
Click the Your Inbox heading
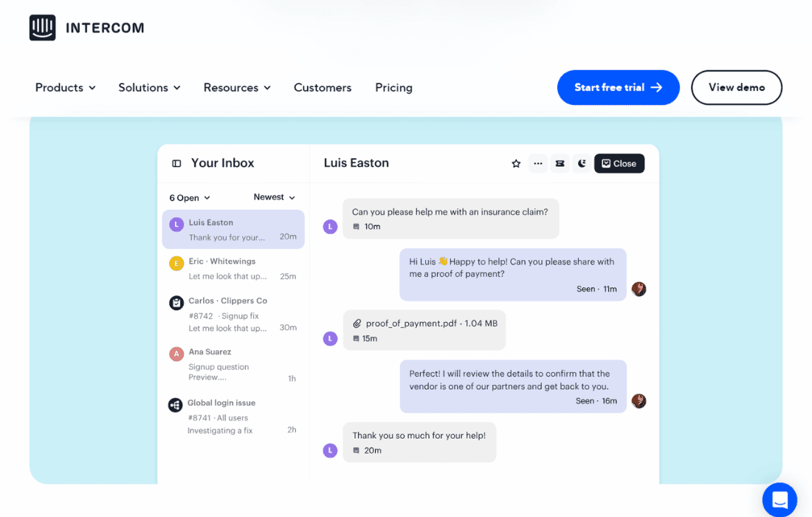pyautogui.click(x=223, y=163)
